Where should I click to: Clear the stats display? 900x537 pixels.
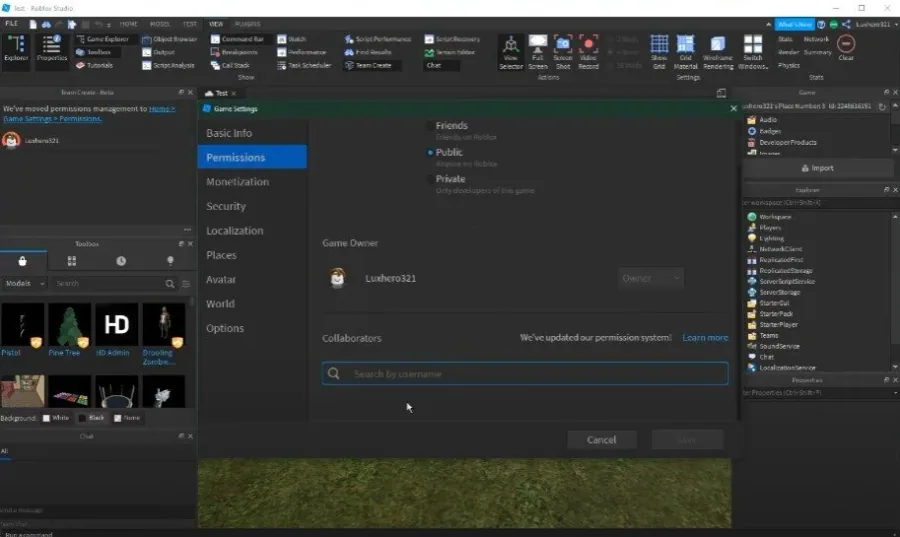pos(845,48)
